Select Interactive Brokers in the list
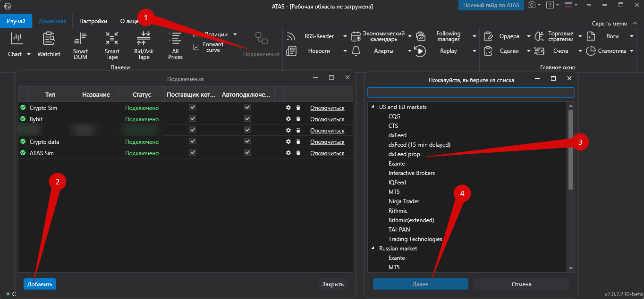The height and width of the screenshot is (299, 644). pos(412,173)
